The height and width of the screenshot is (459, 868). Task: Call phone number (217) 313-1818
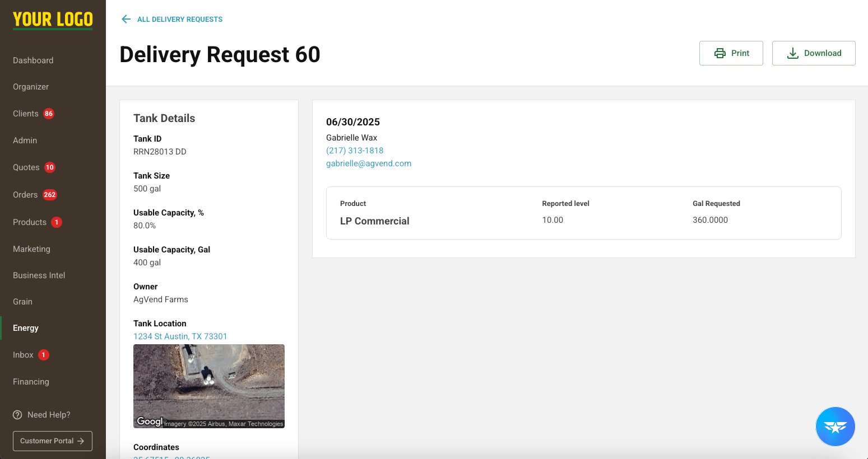pos(355,151)
